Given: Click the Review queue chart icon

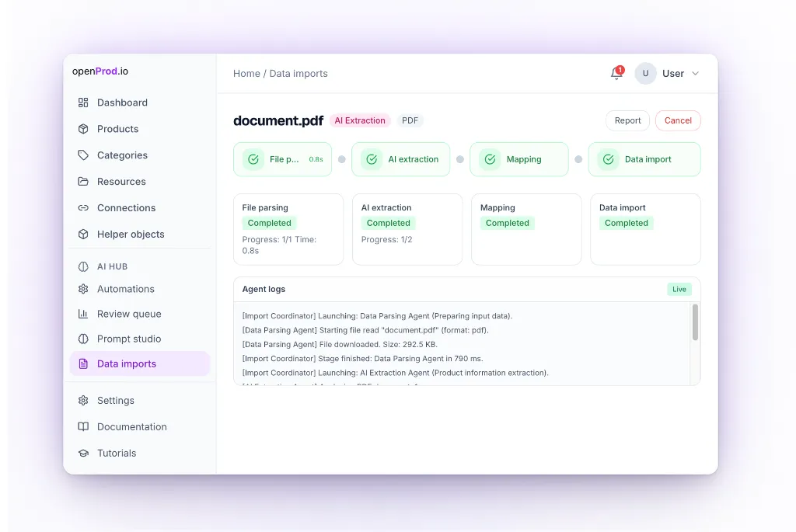Looking at the screenshot, I should [83, 314].
